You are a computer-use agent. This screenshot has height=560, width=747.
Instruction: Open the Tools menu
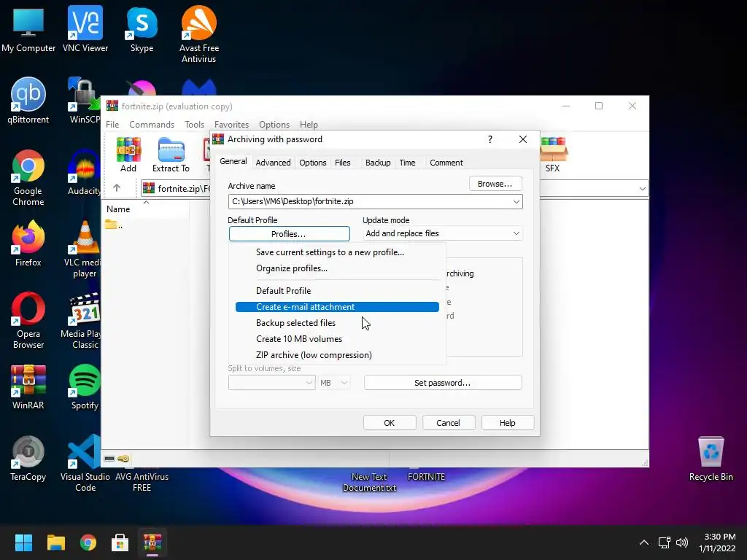click(x=194, y=124)
